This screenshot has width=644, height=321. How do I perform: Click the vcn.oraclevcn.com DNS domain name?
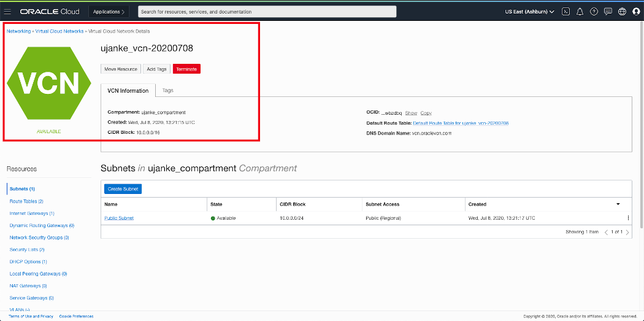[432, 134]
